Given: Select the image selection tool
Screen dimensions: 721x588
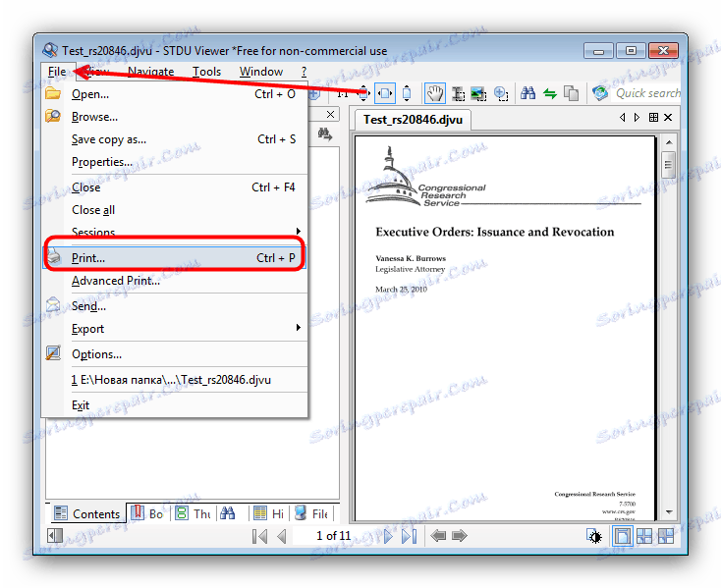Looking at the screenshot, I should click(x=478, y=93).
